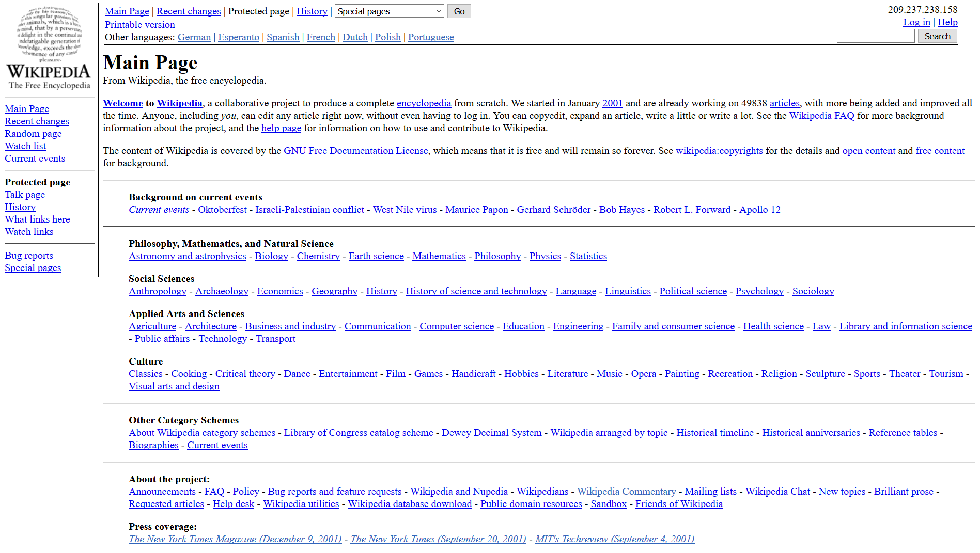The height and width of the screenshot is (553, 980).
Task: Open Bug reports in the sidebar
Action: tap(29, 256)
